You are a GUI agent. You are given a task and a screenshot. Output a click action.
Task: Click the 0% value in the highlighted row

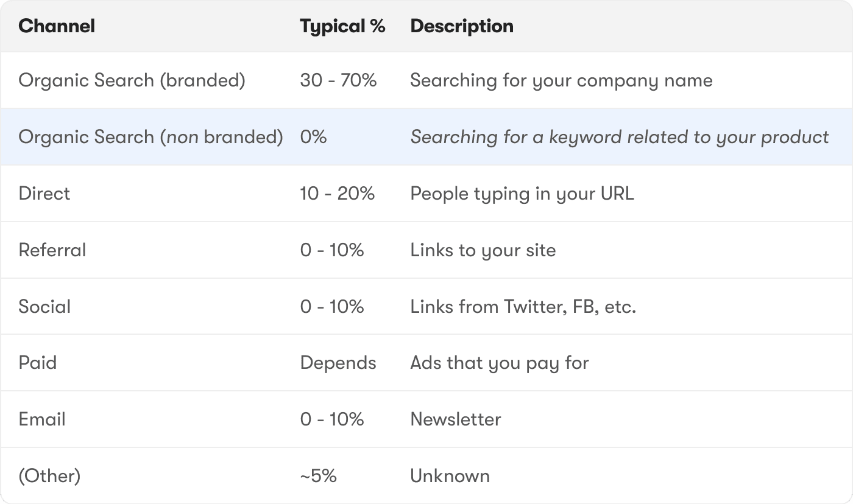313,137
